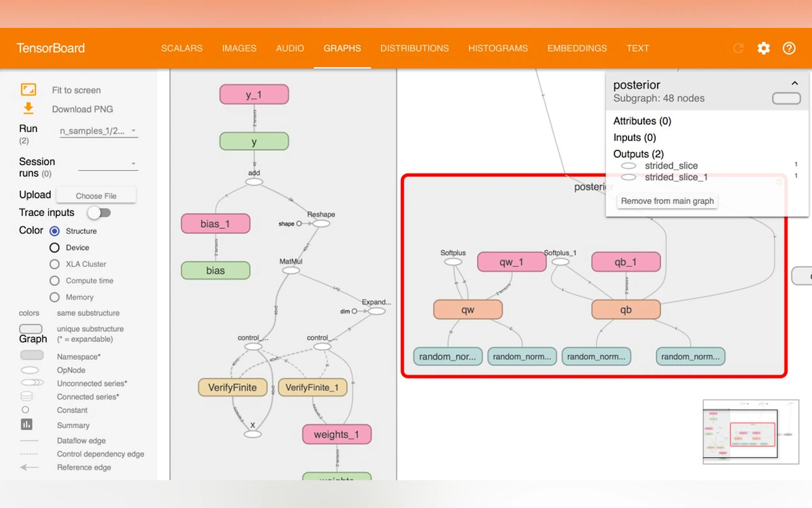812x508 pixels.
Task: Click the reload data refresh icon
Action: (738, 48)
